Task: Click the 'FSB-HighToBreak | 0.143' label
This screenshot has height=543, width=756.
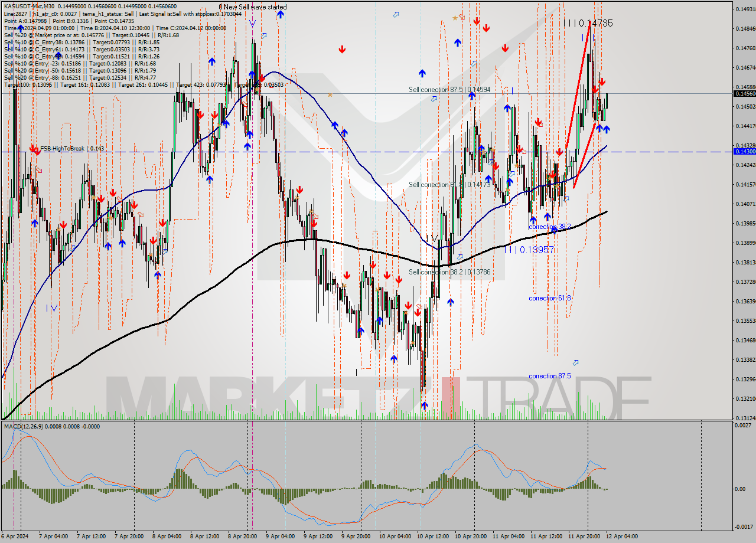Action: pos(72,148)
